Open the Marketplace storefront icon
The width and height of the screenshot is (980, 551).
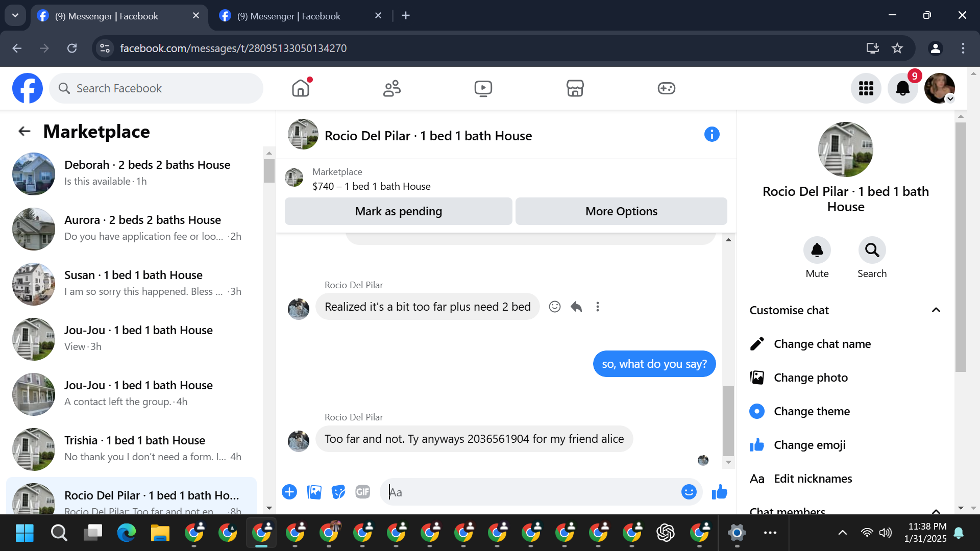click(x=575, y=88)
